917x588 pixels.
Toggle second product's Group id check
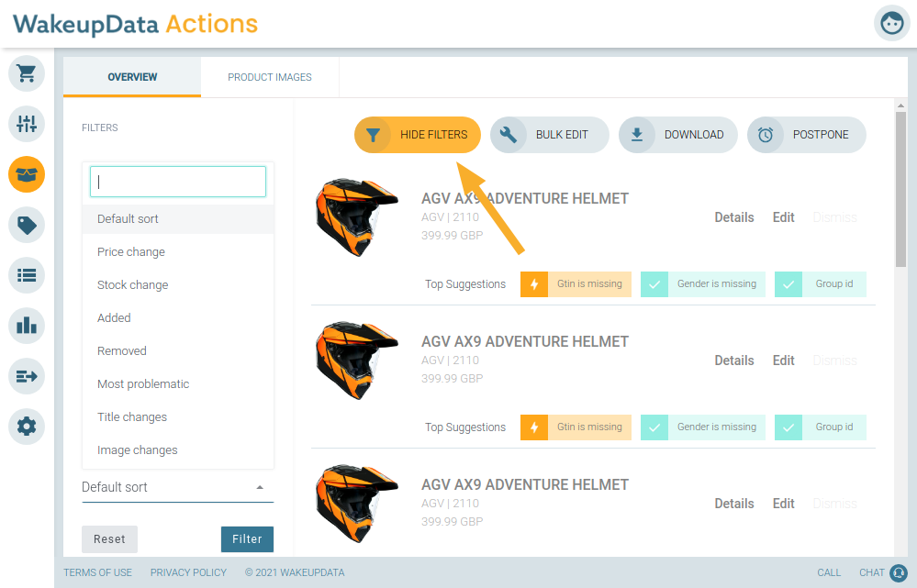click(x=788, y=427)
